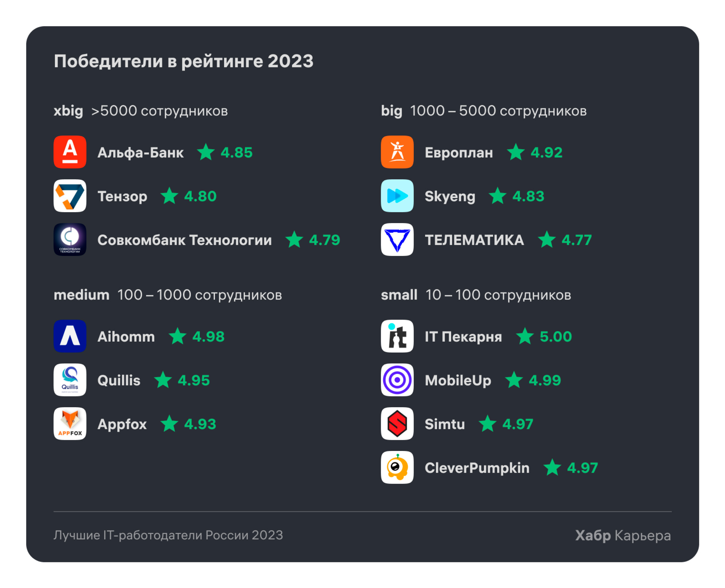Screen dimensions: 725x588
Task: Click the Альфа-Банк company name
Action: click(x=141, y=153)
